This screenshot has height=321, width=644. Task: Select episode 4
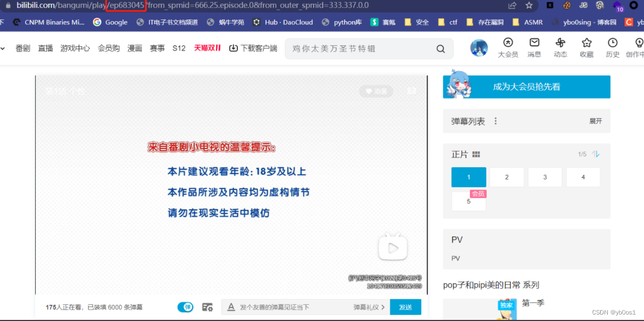[583, 177]
